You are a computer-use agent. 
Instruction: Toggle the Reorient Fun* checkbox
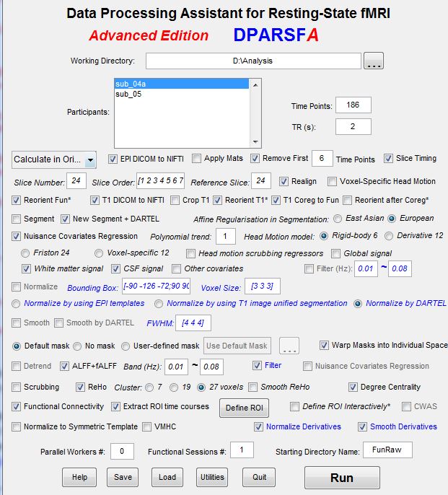(x=16, y=201)
